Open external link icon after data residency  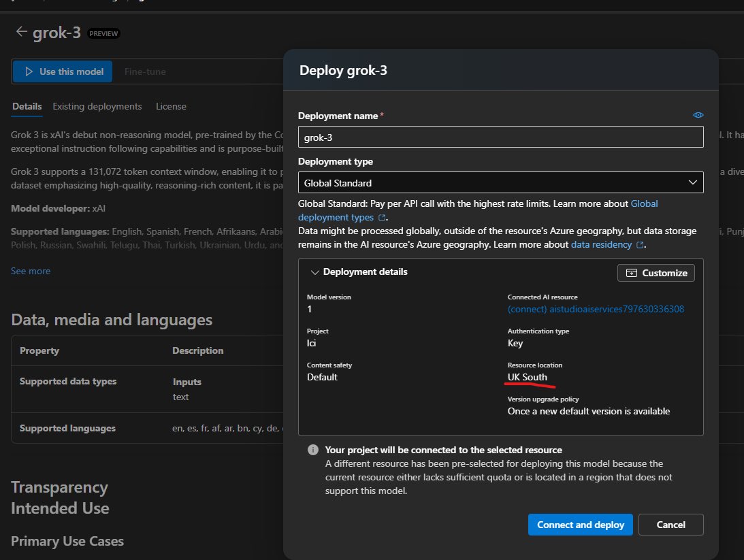click(640, 245)
